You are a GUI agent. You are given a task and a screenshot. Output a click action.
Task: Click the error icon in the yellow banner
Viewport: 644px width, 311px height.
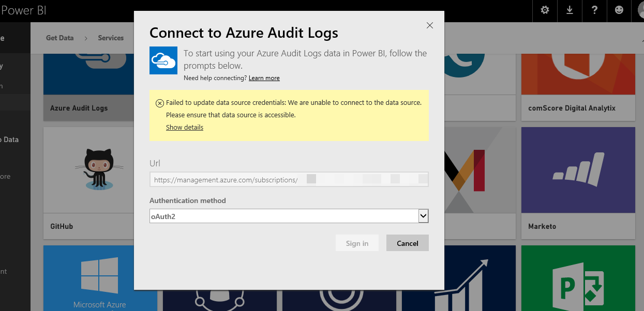[x=160, y=103]
